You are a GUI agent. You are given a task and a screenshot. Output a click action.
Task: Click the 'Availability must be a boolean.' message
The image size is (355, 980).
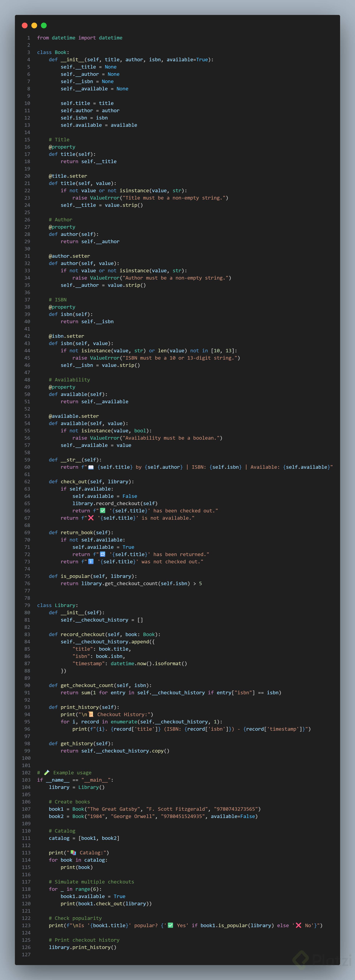(x=171, y=438)
